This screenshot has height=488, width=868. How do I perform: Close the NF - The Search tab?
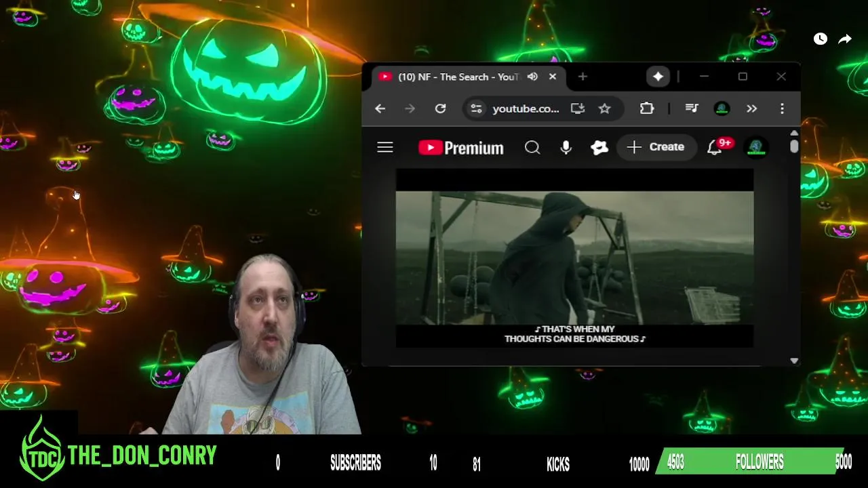552,77
